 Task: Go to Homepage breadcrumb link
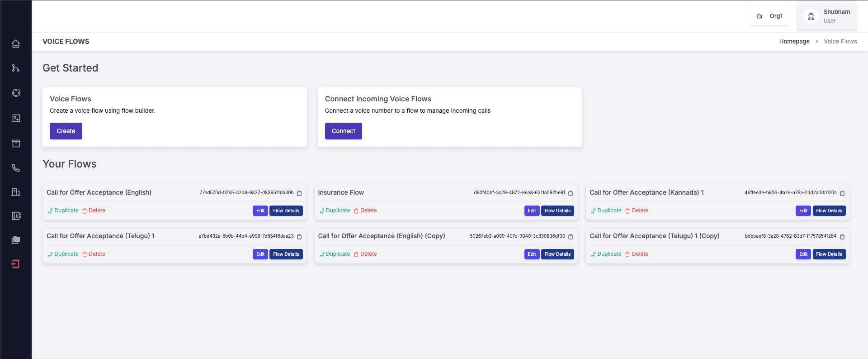pos(794,42)
